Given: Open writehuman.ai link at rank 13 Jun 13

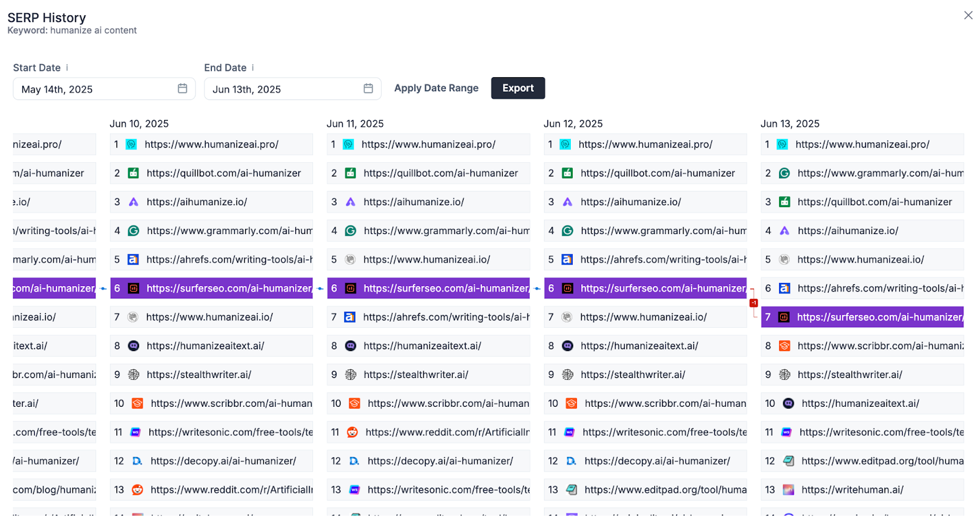Looking at the screenshot, I should pyautogui.click(x=853, y=490).
